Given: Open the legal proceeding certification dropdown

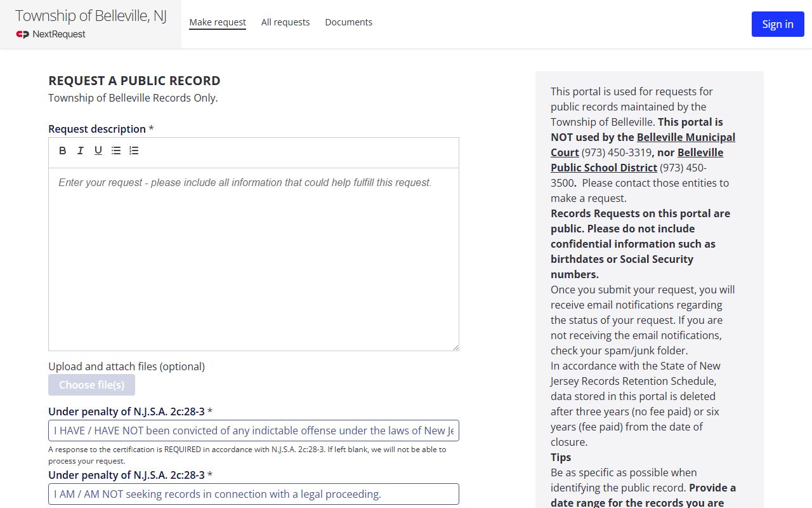Looking at the screenshot, I should click(x=254, y=494).
